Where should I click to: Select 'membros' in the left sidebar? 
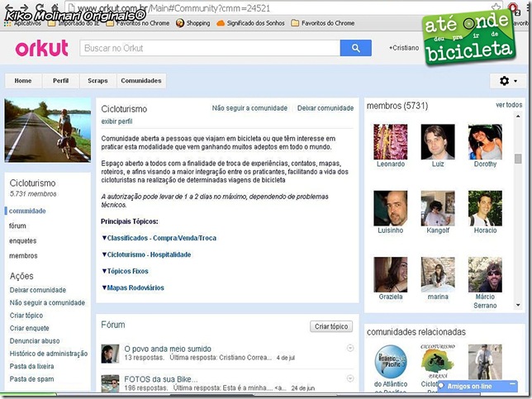pyautogui.click(x=23, y=255)
